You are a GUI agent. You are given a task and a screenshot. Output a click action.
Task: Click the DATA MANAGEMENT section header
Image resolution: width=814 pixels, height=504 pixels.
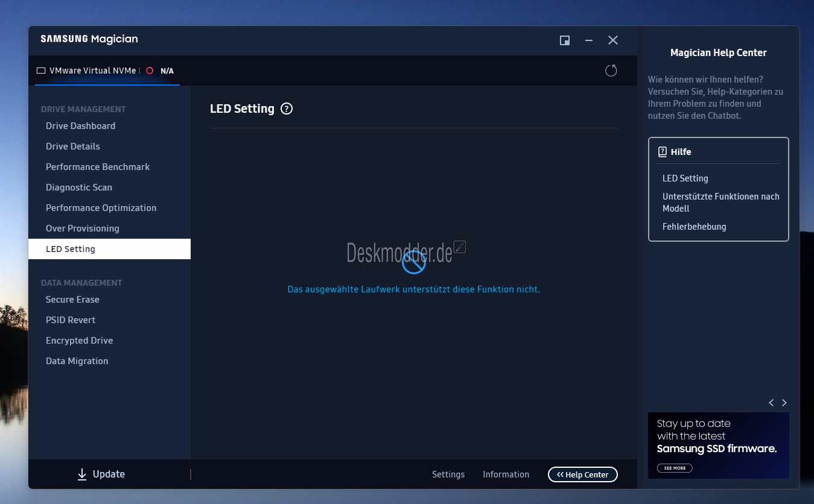click(x=81, y=283)
